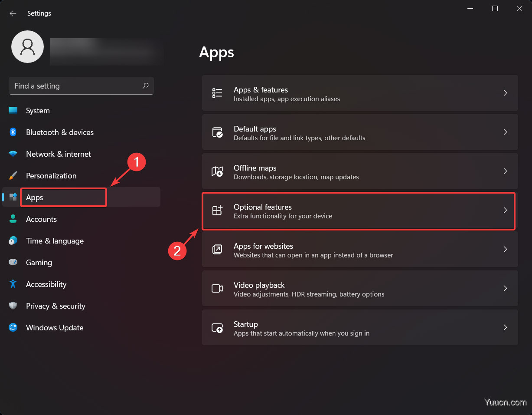
Task: Click the back arrow icon
Action: (13, 13)
